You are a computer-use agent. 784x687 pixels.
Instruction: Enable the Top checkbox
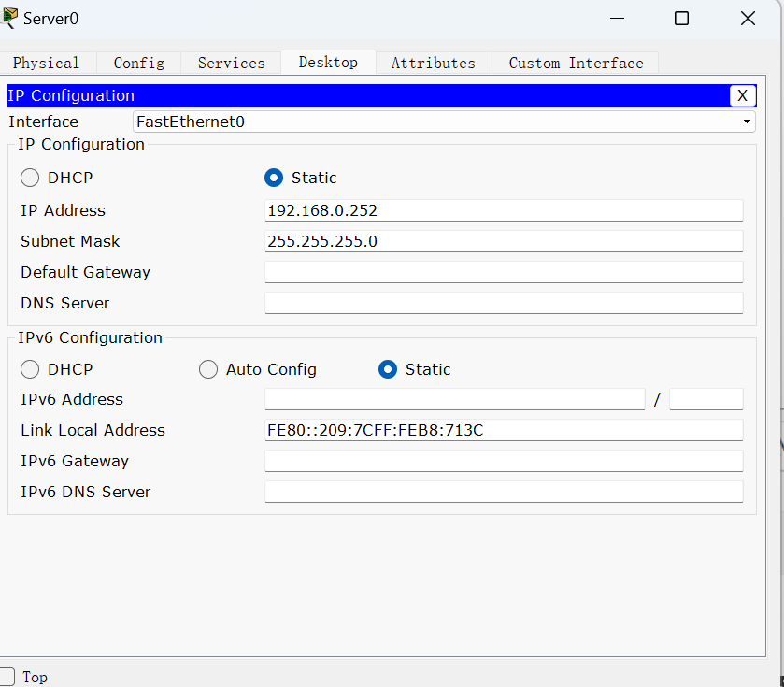tap(7, 677)
